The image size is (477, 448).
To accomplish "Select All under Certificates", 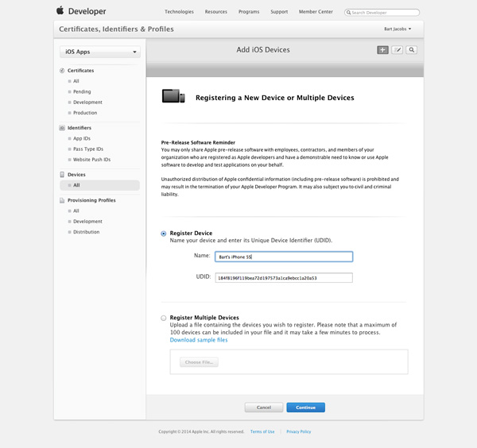I will (76, 81).
